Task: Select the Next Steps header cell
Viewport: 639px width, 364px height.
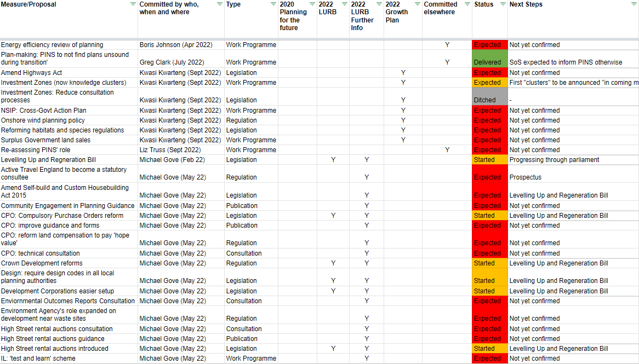Action: coord(573,19)
